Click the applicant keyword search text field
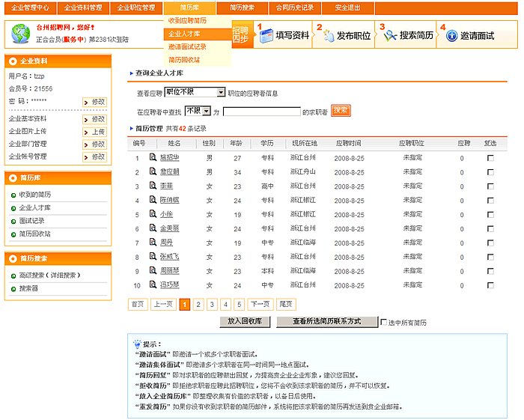This screenshot has width=524, height=420. click(261, 112)
